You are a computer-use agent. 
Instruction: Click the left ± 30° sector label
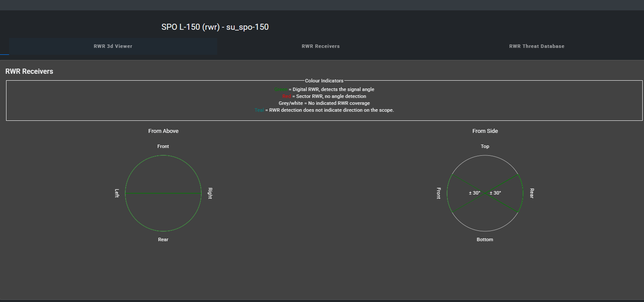pos(475,193)
